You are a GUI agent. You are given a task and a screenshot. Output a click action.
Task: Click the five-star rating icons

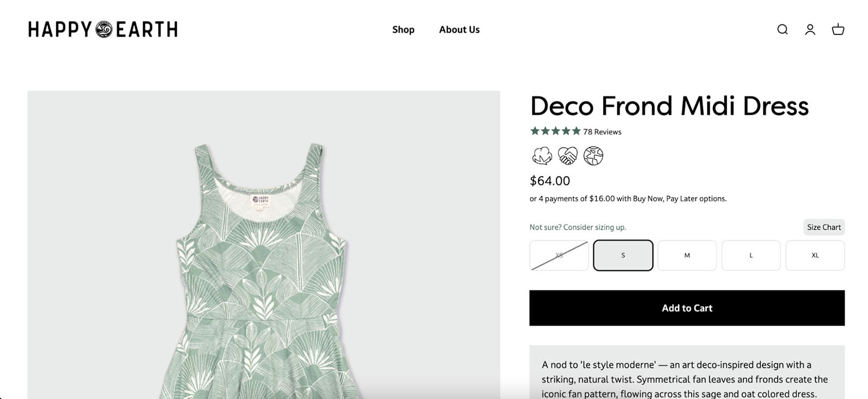[555, 131]
